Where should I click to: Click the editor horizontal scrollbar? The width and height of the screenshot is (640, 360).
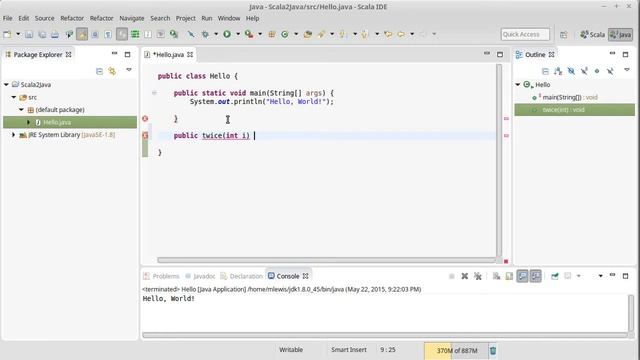point(327,260)
